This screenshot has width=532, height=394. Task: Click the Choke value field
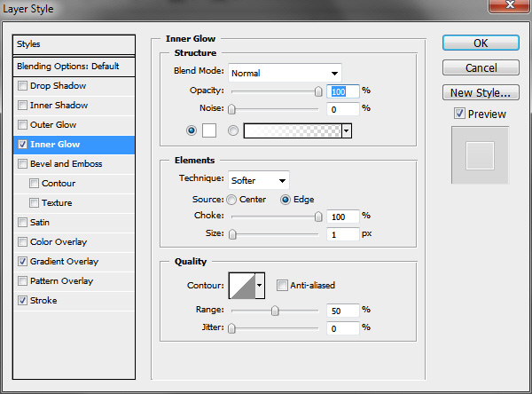pyautogui.click(x=342, y=217)
